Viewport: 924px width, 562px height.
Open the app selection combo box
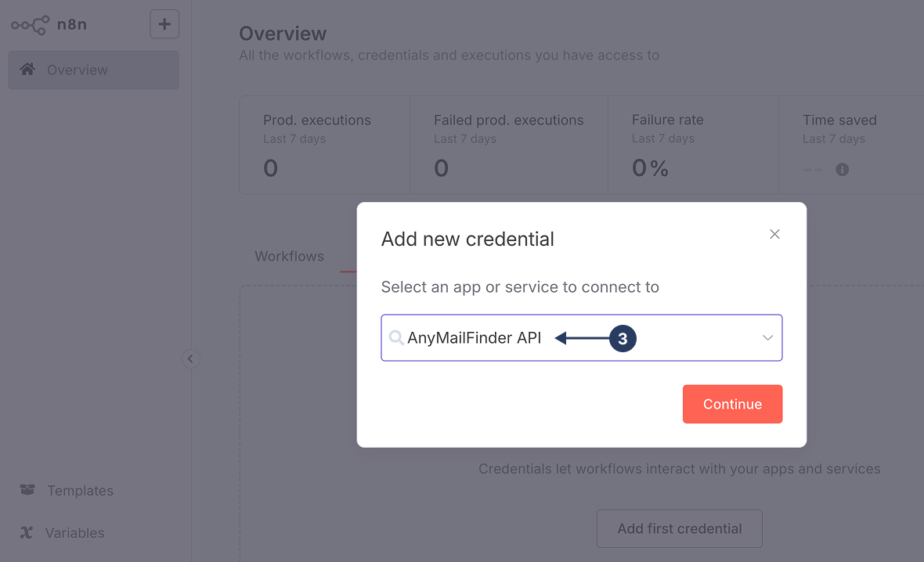(x=581, y=337)
